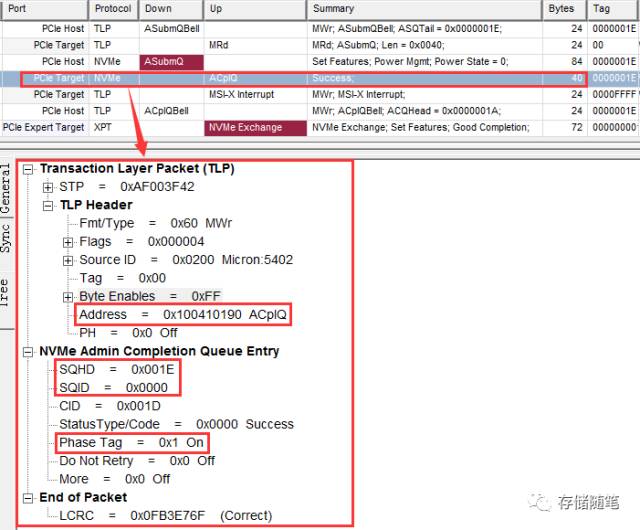Switch to the General side tab
This screenshot has width=640, height=530.
pyautogui.click(x=6, y=188)
